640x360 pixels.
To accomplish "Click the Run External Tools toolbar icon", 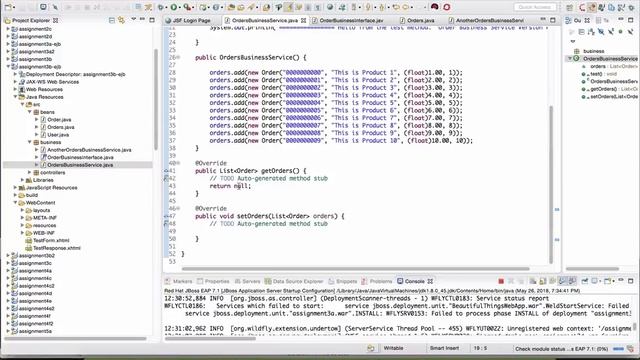I will tap(187, 7).
